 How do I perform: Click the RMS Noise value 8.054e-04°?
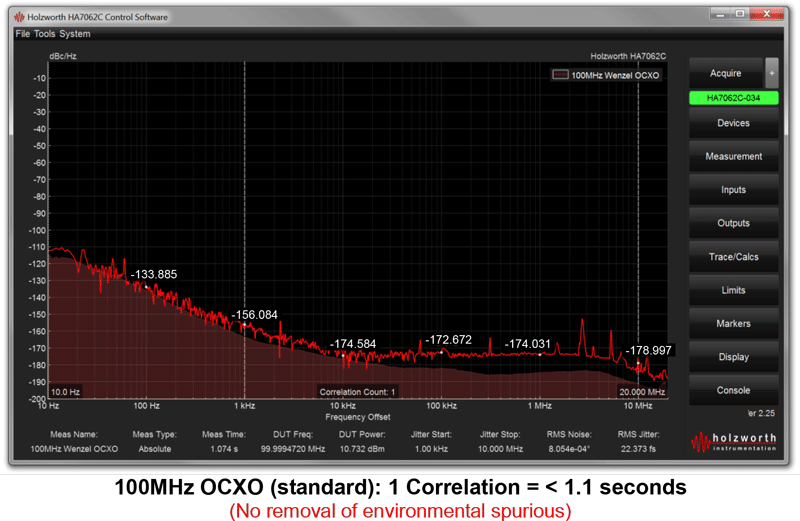[569, 449]
